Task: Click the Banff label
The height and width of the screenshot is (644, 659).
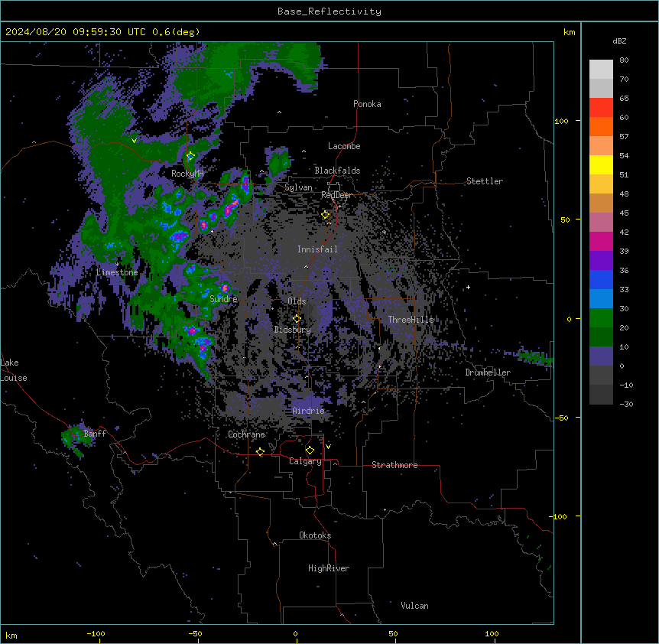Action: coord(95,434)
